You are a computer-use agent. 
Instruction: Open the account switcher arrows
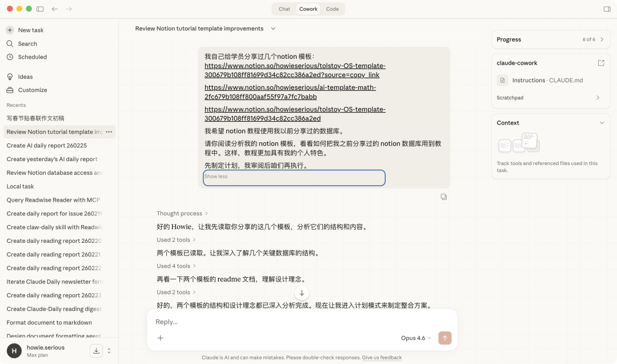point(109,351)
